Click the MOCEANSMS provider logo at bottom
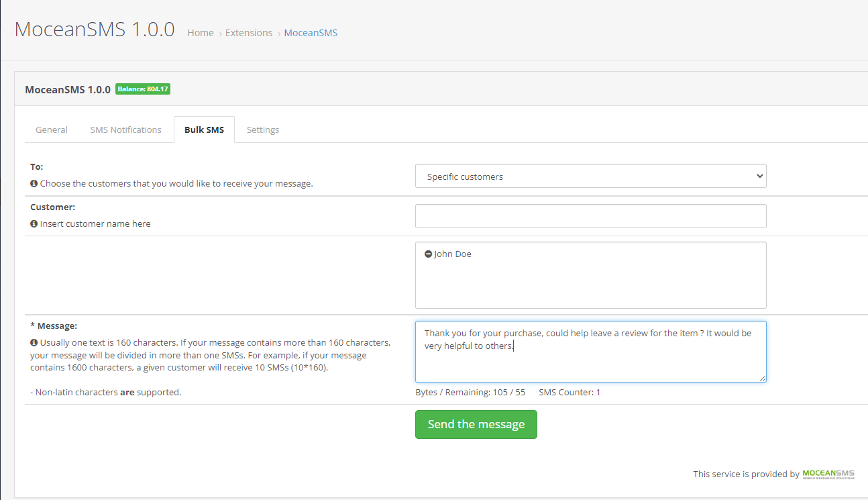 [x=828, y=473]
